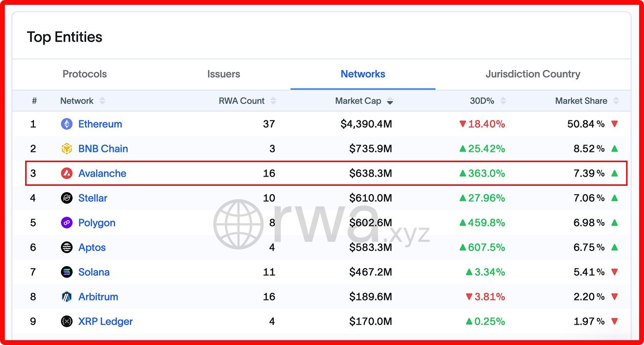
Task: Switch to the Protocols tab
Action: click(x=85, y=74)
